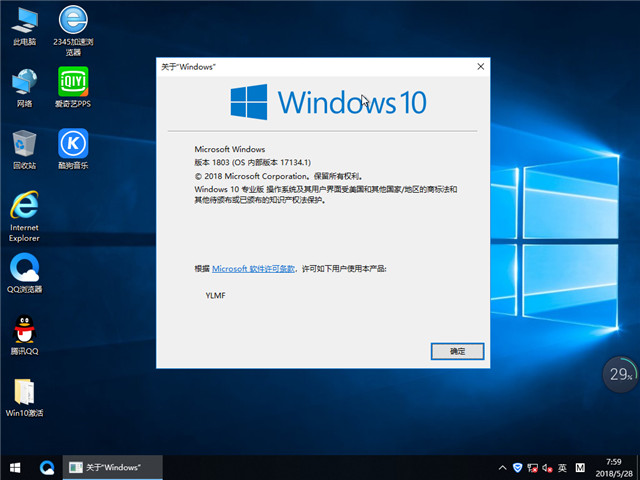This screenshot has height=480, width=640.
Task: Launch QQ browser from the taskbar
Action: [47, 467]
